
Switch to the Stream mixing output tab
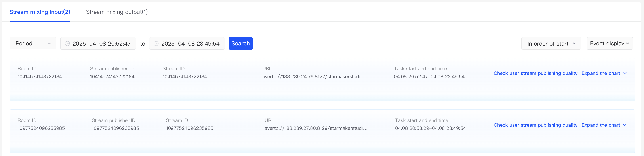click(x=117, y=12)
